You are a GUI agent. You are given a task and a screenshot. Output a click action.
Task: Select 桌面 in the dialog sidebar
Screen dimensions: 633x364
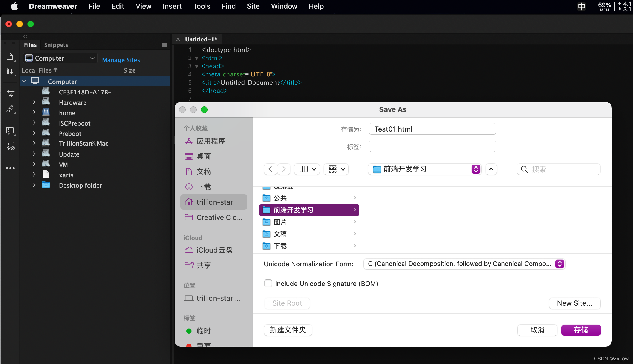coord(204,156)
